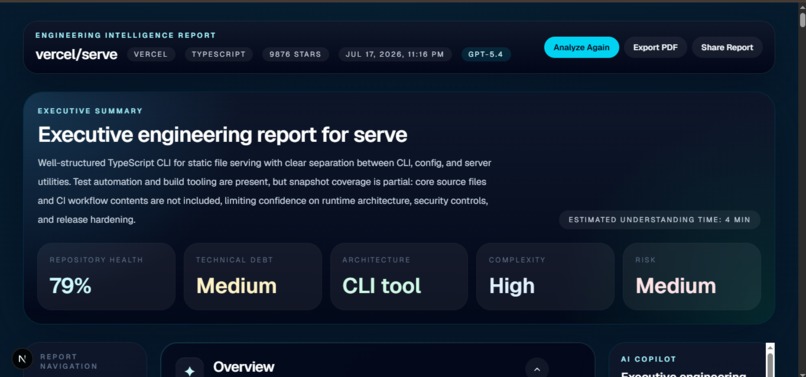Image resolution: width=806 pixels, height=377 pixels.
Task: Open the Repository Health 79% card
Action: 106,277
